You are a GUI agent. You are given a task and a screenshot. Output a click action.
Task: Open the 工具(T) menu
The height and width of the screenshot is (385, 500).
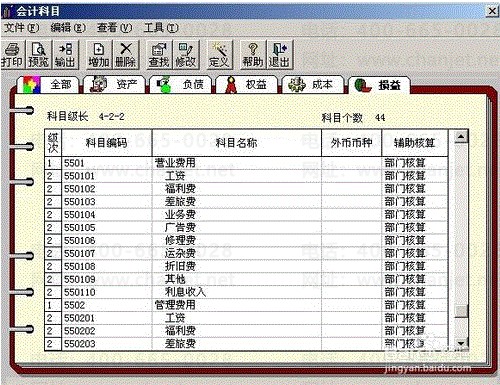pyautogui.click(x=161, y=28)
